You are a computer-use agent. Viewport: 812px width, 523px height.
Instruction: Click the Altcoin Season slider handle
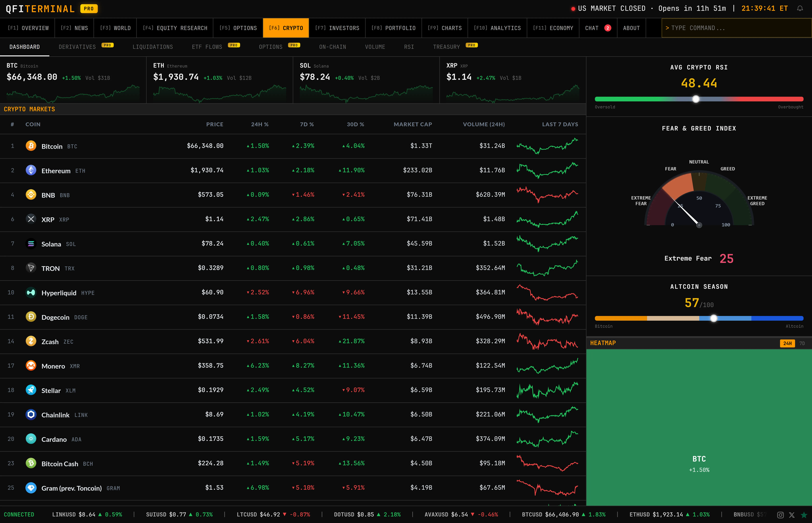[x=714, y=318]
